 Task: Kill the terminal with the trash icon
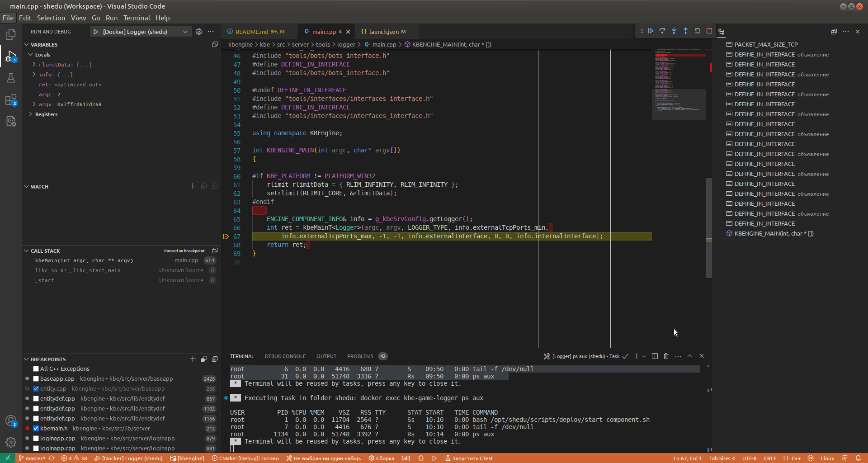(666, 356)
